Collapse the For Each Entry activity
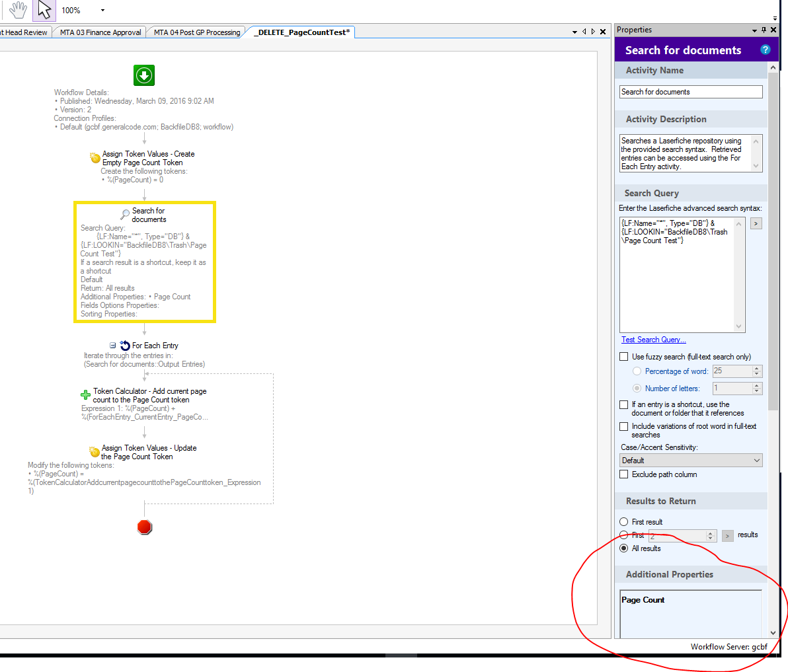Image resolution: width=788 pixels, height=672 pixels. point(113,346)
